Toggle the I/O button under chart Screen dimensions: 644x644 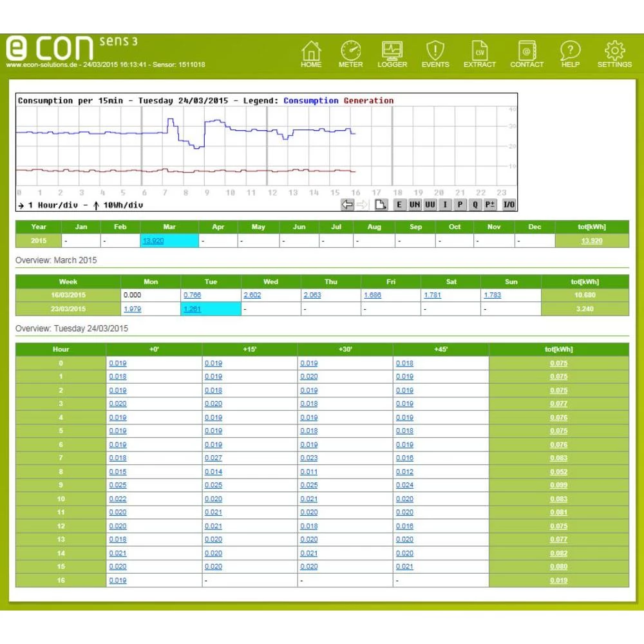coord(509,205)
